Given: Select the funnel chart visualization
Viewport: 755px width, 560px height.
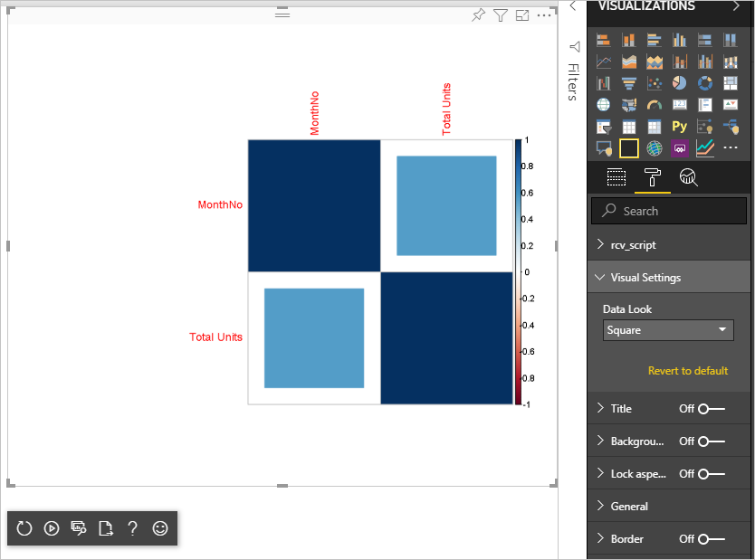Looking at the screenshot, I should [x=628, y=83].
